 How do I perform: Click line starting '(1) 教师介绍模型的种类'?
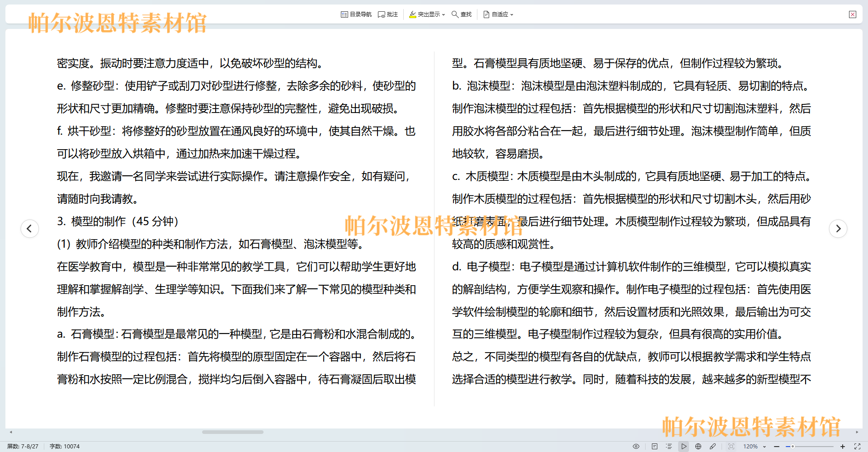(x=211, y=244)
